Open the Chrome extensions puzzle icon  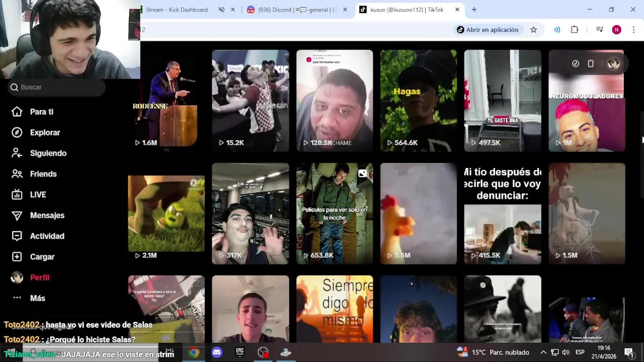click(x=575, y=30)
